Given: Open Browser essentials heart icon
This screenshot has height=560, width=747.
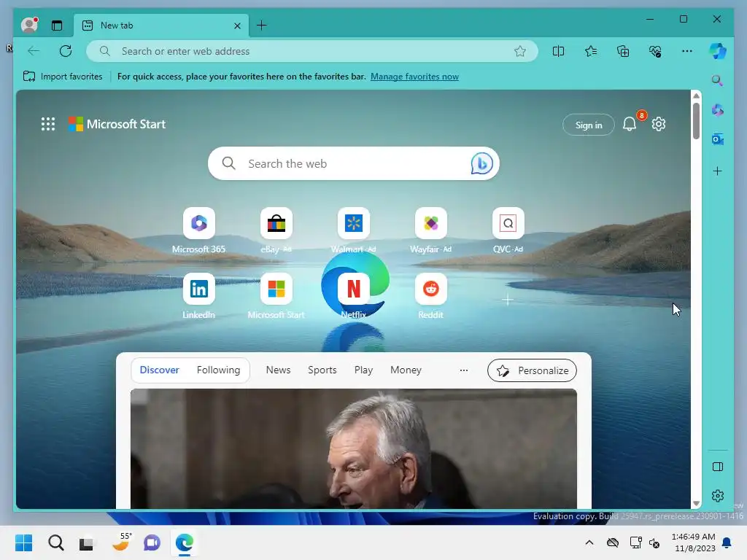Looking at the screenshot, I should (x=655, y=51).
